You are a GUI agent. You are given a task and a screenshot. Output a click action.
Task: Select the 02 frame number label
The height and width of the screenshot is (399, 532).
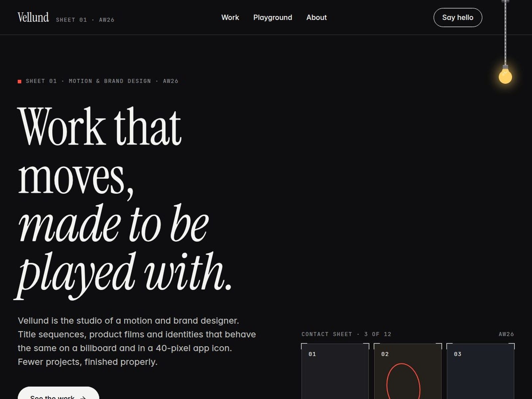coord(385,354)
